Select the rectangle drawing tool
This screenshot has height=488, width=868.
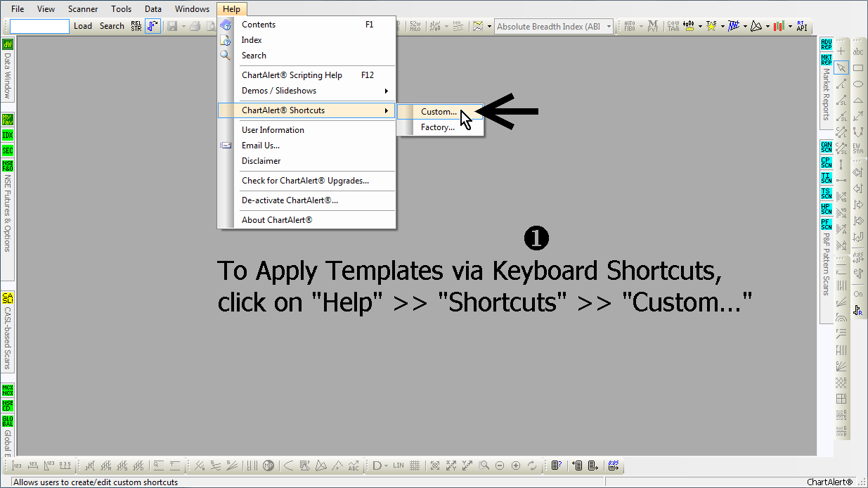[858, 68]
